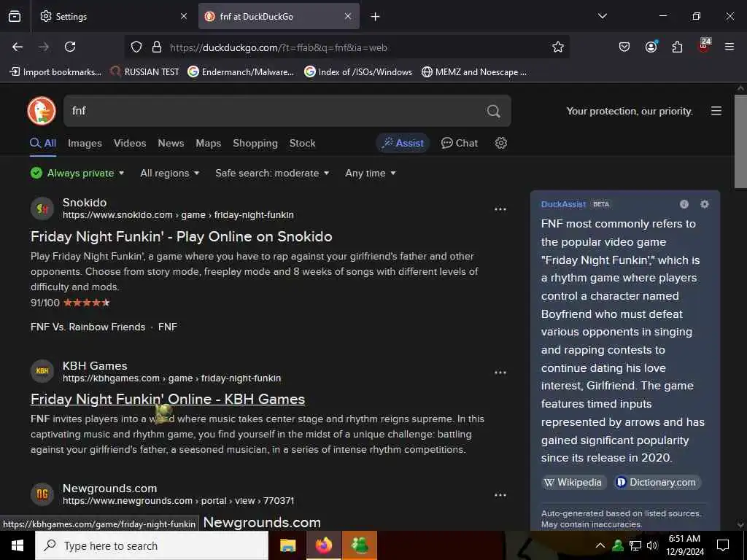The height and width of the screenshot is (560, 747).
Task: Open more options for the Newgrounds result
Action: pos(500,495)
